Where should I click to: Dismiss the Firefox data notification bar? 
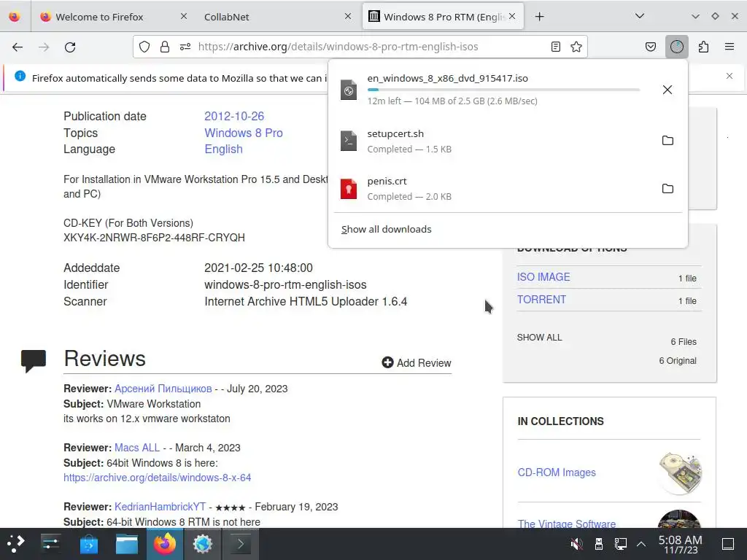click(x=729, y=76)
